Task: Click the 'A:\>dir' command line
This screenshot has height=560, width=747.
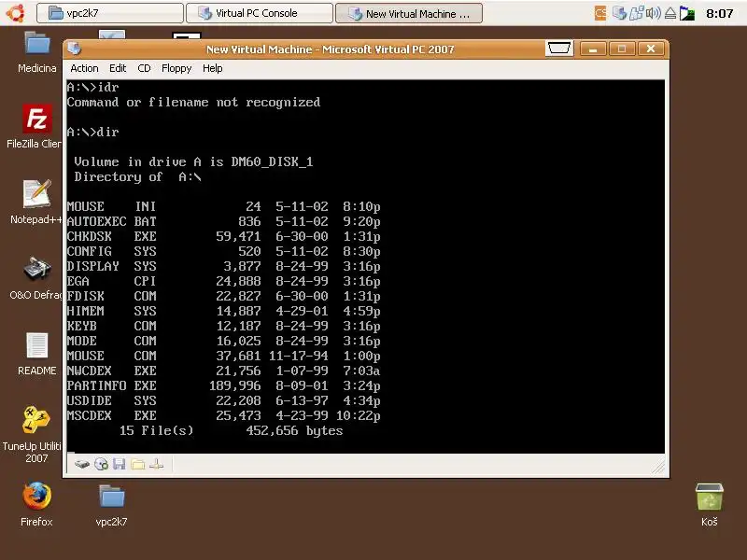Action: click(x=92, y=132)
